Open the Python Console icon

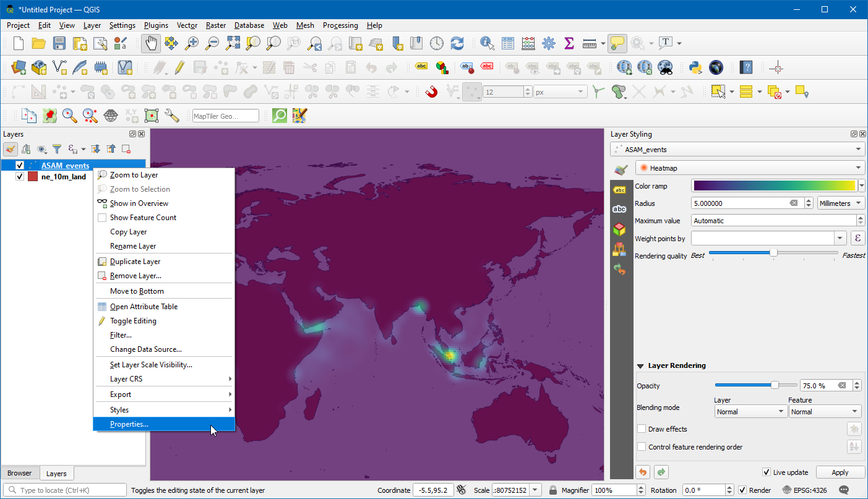[x=695, y=67]
